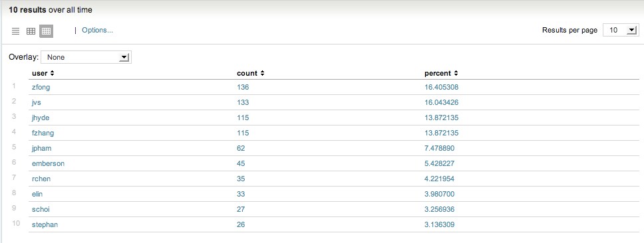Image resolution: width=644 pixels, height=243 pixels.
Task: Click percent value 3.136309
Action: pos(440,224)
